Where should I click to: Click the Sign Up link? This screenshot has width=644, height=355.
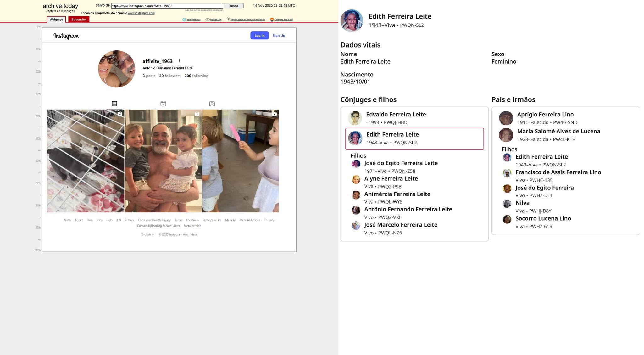tap(279, 36)
